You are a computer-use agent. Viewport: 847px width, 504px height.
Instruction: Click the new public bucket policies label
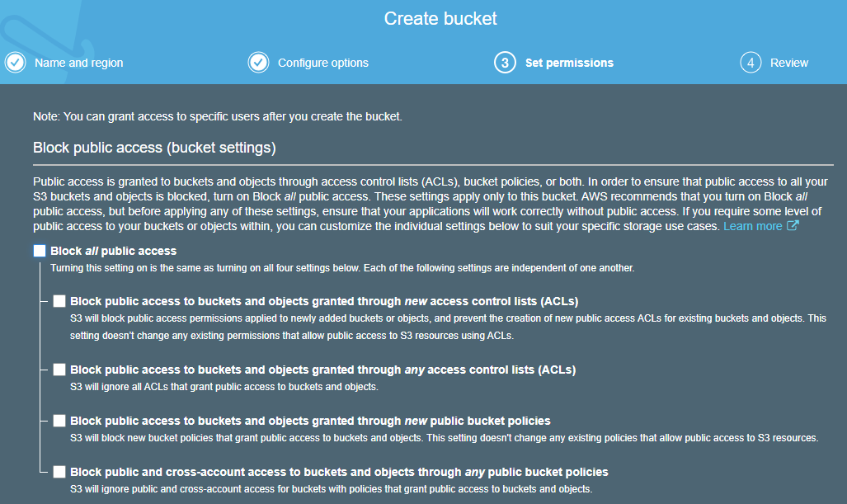coord(310,421)
